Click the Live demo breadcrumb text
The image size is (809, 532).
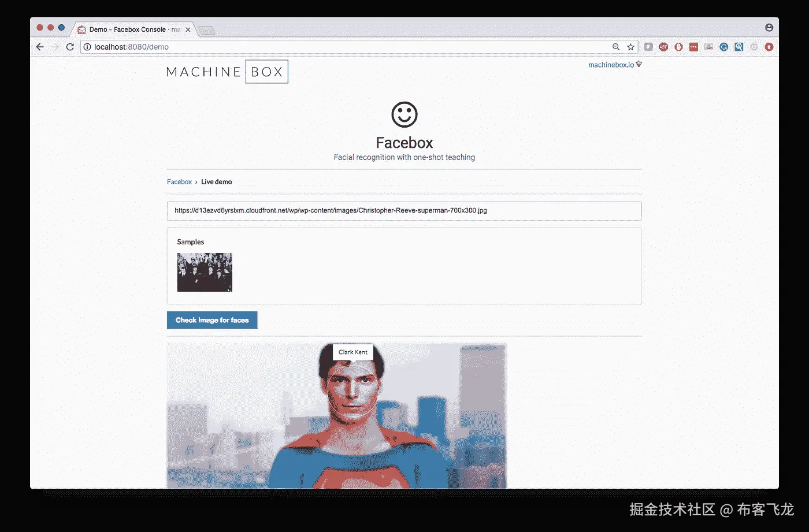pyautogui.click(x=217, y=182)
